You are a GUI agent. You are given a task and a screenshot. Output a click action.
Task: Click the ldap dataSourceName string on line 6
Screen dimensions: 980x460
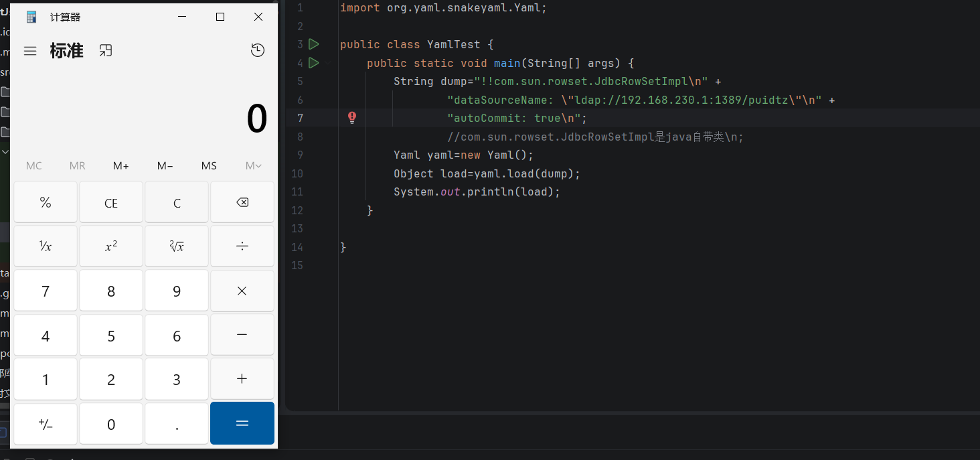[x=634, y=100]
